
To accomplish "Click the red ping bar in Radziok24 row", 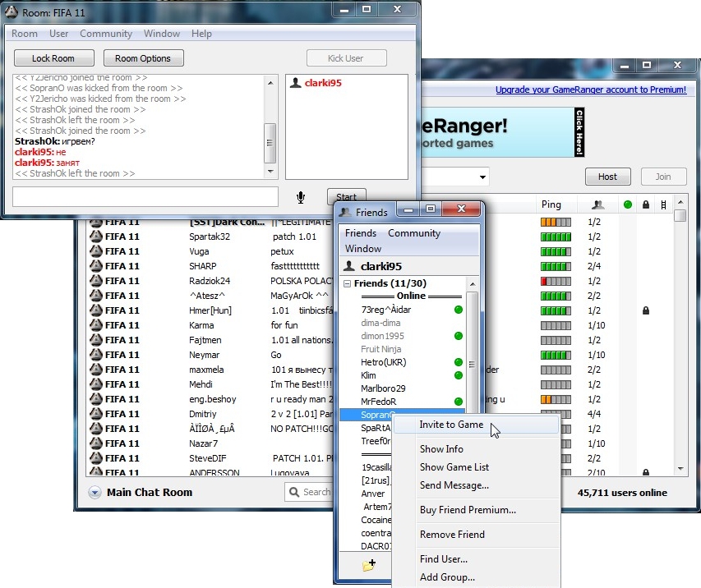I will (x=556, y=281).
